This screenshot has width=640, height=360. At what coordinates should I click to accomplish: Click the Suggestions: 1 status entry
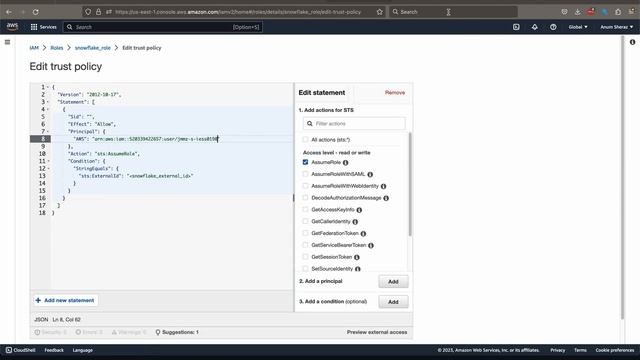(177, 332)
